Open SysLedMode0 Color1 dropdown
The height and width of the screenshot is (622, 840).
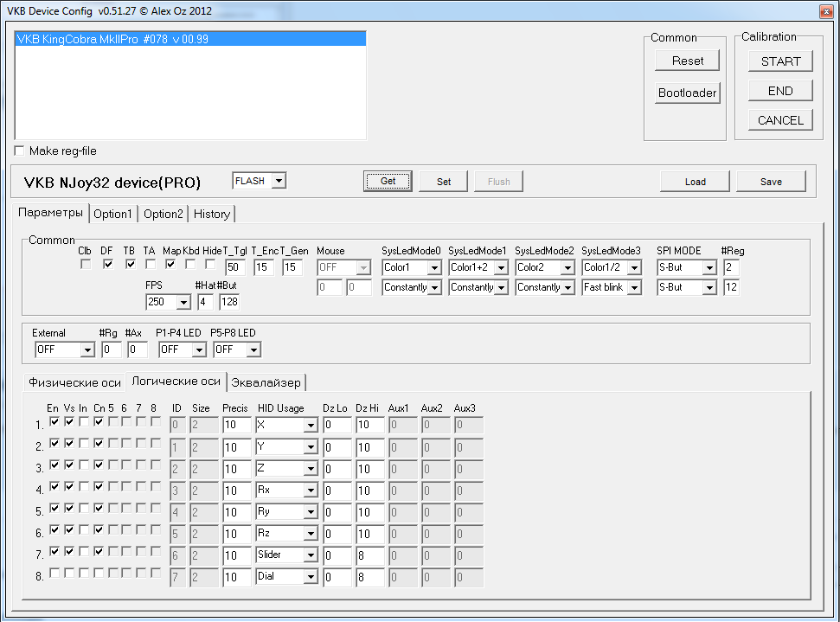434,267
